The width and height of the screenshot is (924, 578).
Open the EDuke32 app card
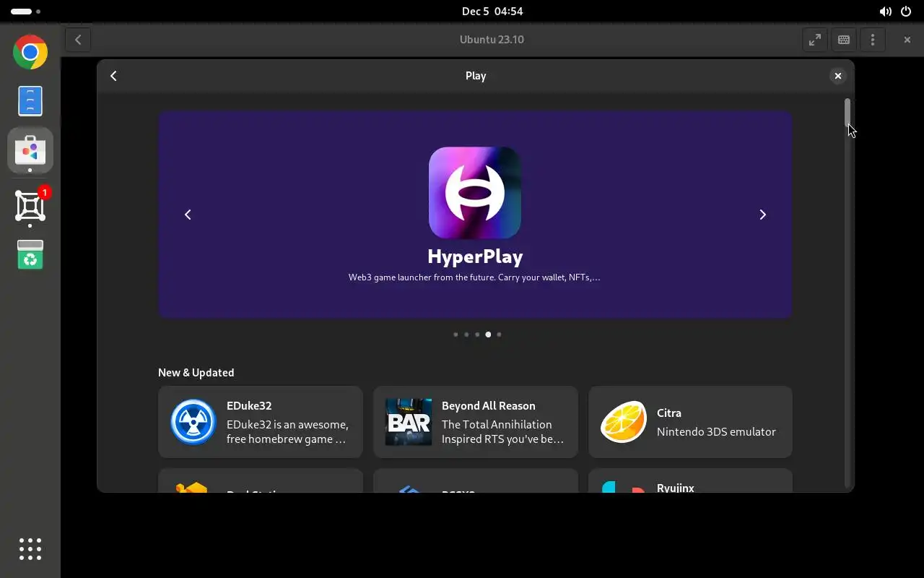point(261,422)
